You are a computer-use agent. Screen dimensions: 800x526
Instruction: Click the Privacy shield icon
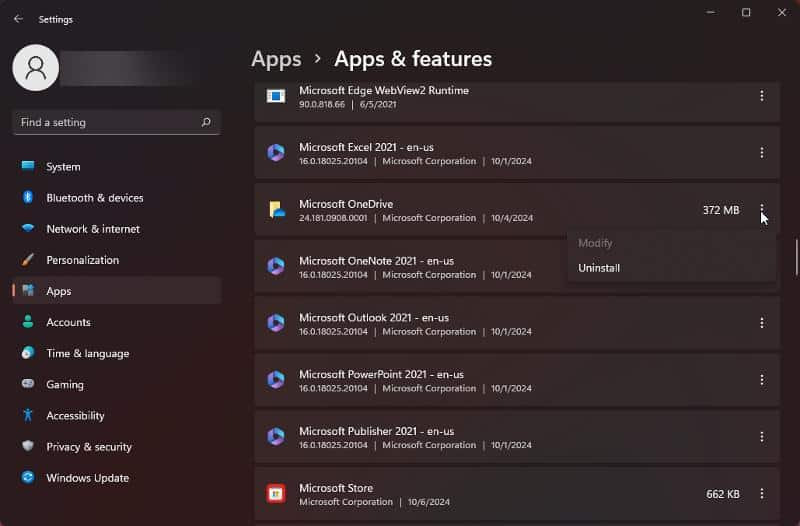pyautogui.click(x=28, y=446)
